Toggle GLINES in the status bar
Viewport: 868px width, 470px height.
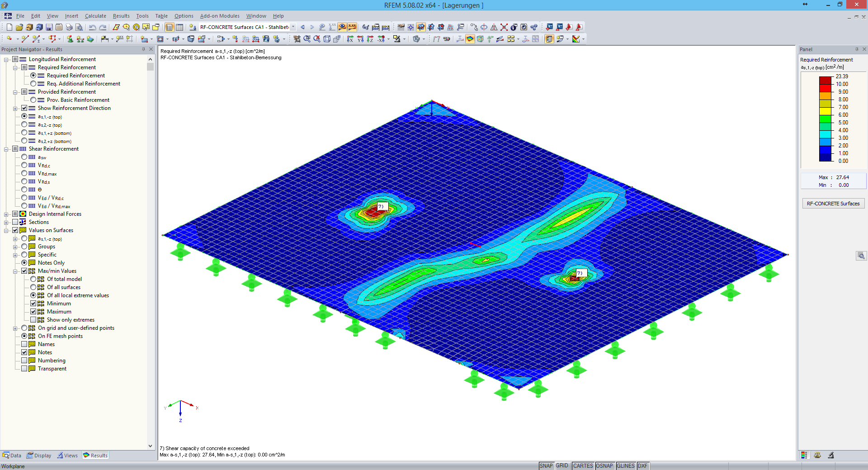click(x=626, y=465)
